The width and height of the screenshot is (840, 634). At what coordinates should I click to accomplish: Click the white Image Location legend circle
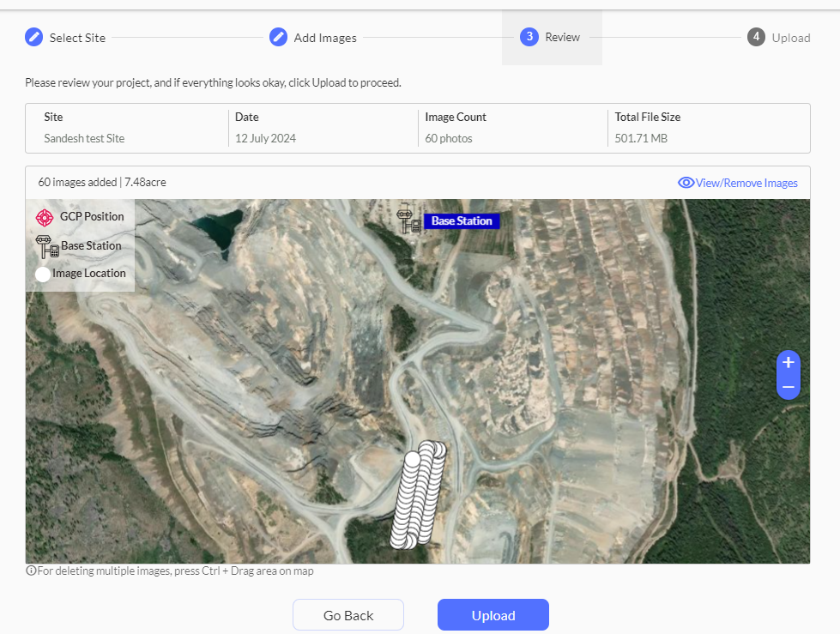pyautogui.click(x=42, y=275)
